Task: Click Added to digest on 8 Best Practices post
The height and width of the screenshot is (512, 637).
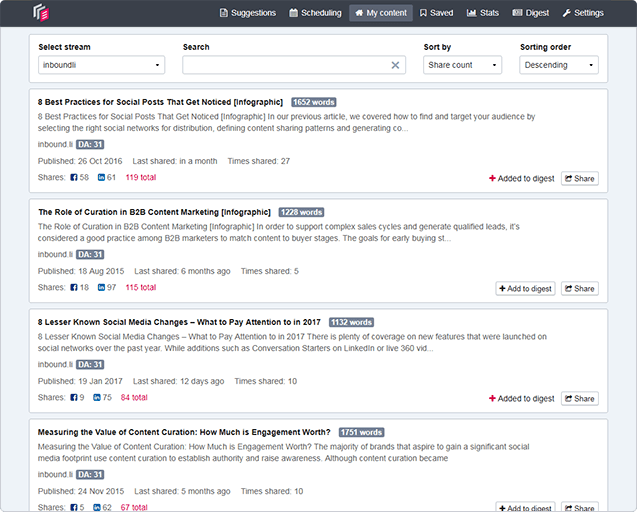Action: click(522, 178)
